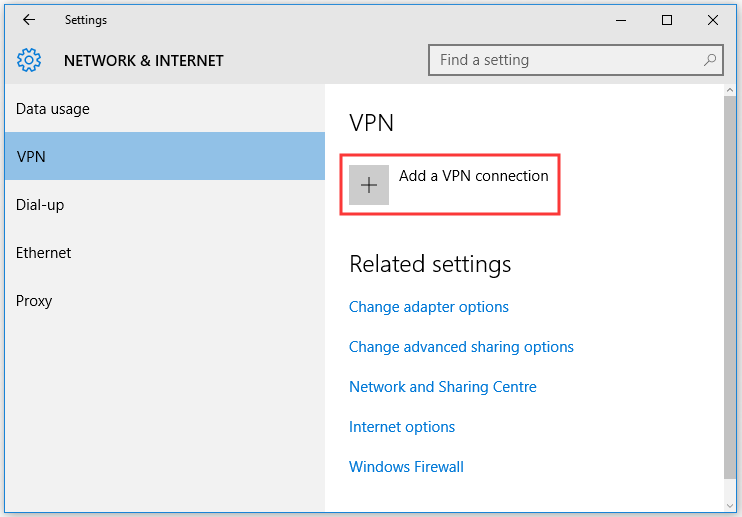Viewport: 742px width, 517px height.
Task: Open Network and Sharing Centre link
Action: (x=443, y=387)
